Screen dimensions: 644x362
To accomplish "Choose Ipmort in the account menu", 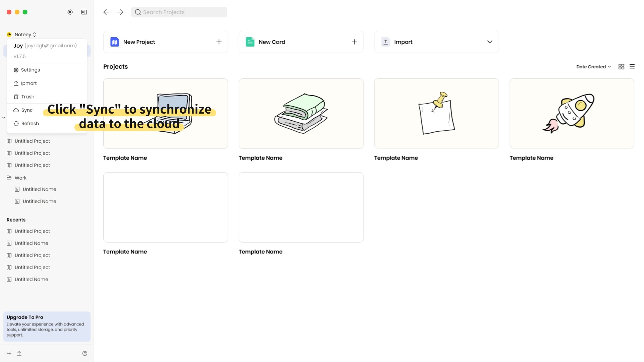I will tap(47, 83).
